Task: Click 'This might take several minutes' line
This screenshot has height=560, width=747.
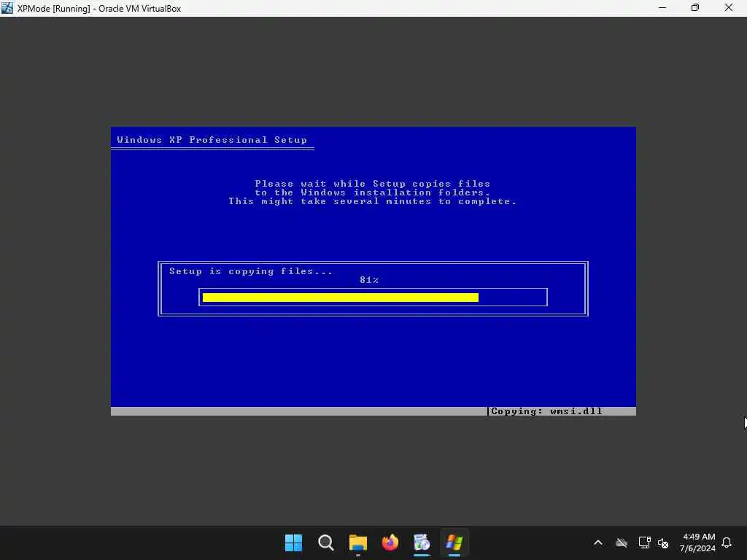Action: click(372, 201)
